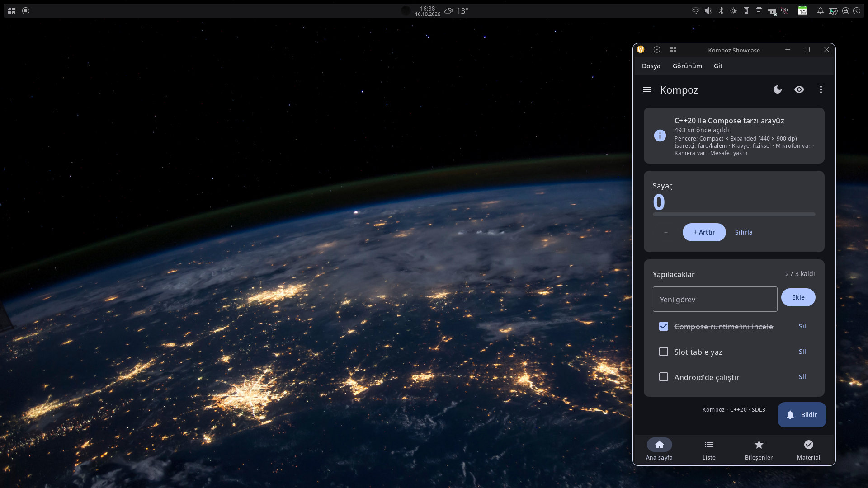Viewport: 868px width, 488px height.
Task: Click the weather widget showing 13°
Action: pyautogui.click(x=457, y=11)
